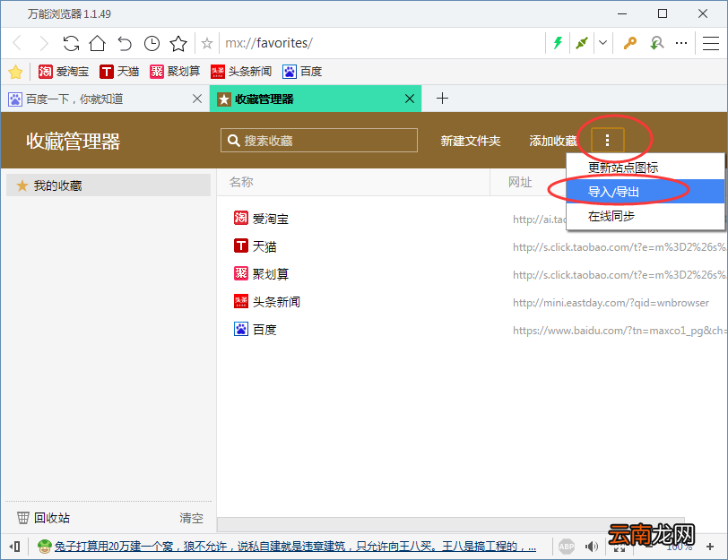Go to the home page icon
The image size is (728, 560).
click(98, 43)
